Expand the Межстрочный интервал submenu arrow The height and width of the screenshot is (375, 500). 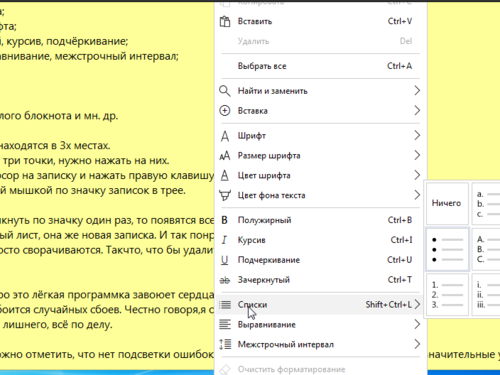pos(417,344)
